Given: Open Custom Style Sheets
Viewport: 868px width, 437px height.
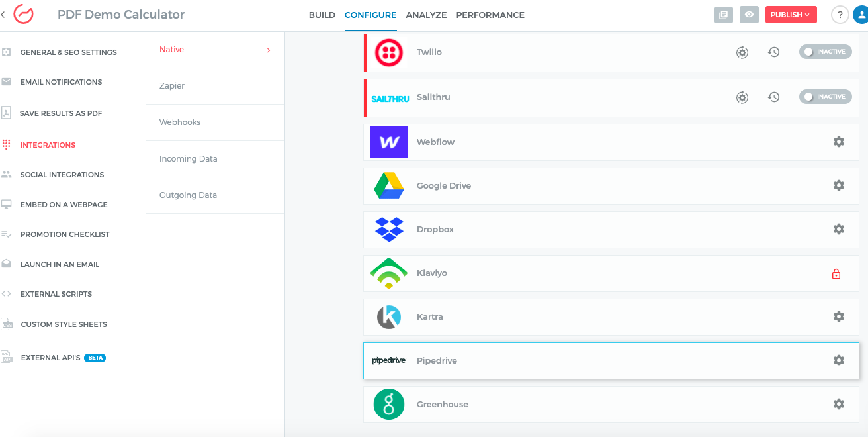Looking at the screenshot, I should tap(64, 324).
